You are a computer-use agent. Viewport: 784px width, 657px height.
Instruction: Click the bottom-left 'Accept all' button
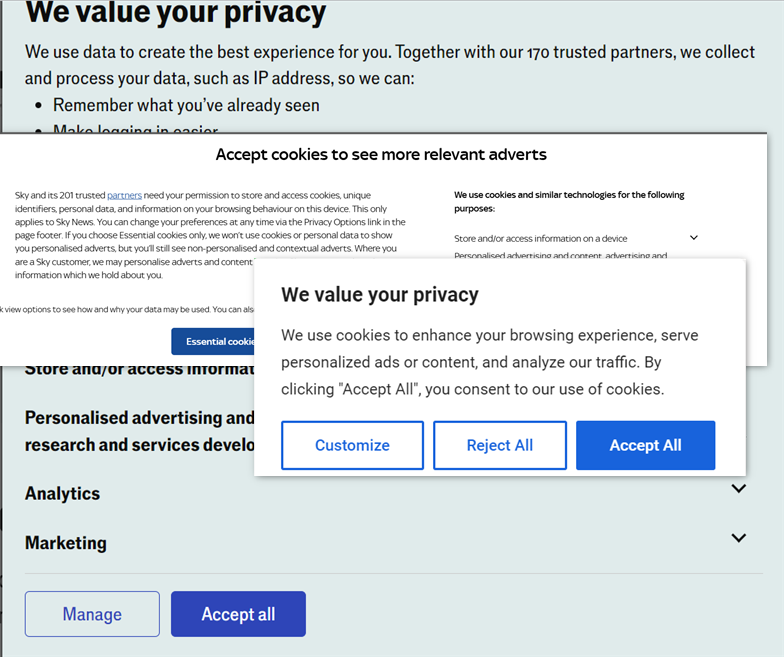pyautogui.click(x=238, y=614)
